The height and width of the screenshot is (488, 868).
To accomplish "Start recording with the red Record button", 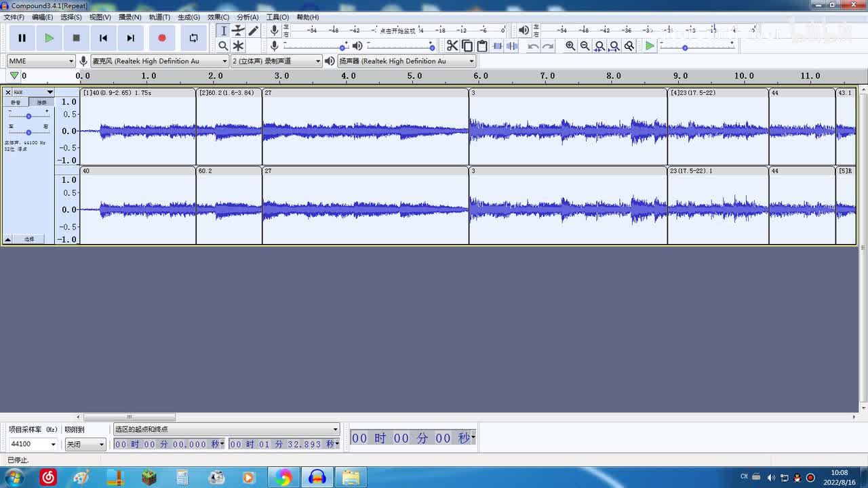I will (x=161, y=38).
